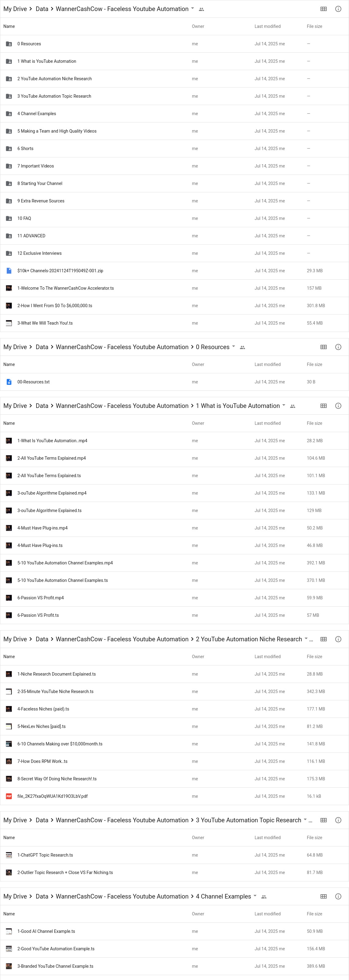Click the zip file icon for $10k+ Channels
Screen dimensions: 349x980
tap(9, 271)
